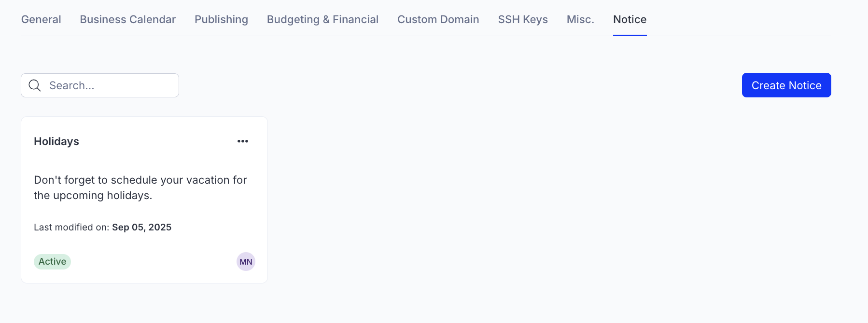Open the Holidays notice card
This screenshot has width=868, height=323.
tap(144, 200)
